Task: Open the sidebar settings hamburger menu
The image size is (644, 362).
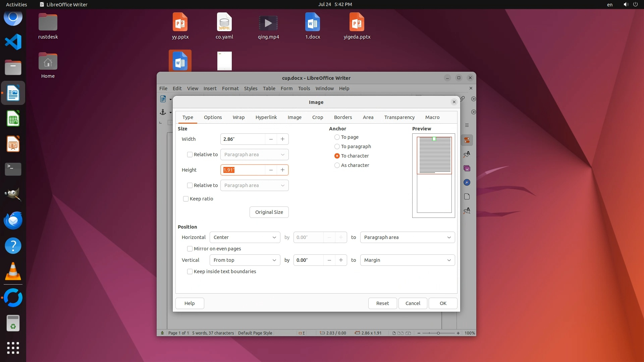Action: click(x=467, y=125)
